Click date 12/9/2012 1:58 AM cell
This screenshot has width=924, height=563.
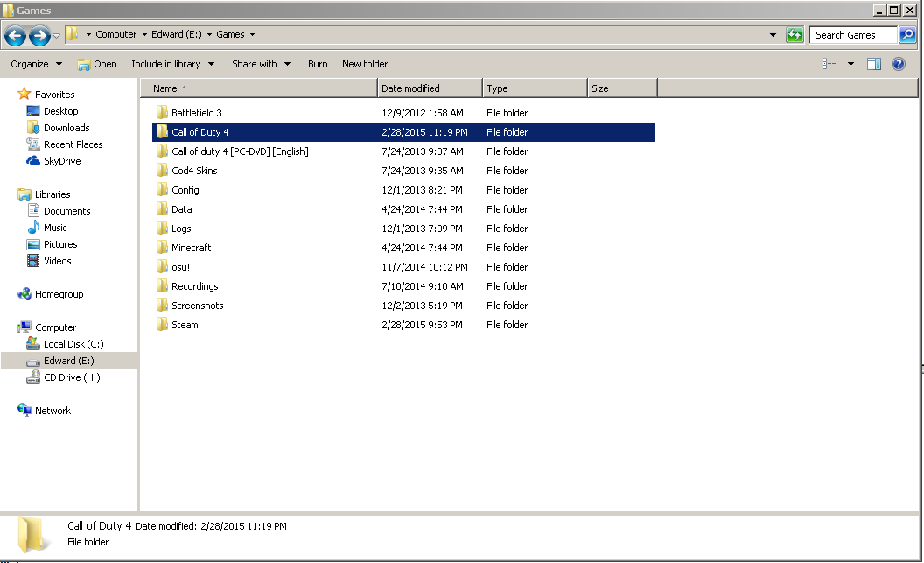[x=423, y=113]
